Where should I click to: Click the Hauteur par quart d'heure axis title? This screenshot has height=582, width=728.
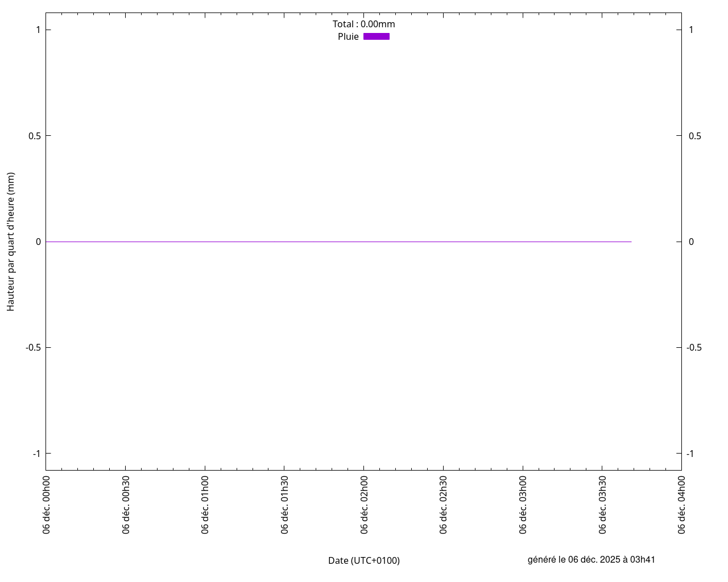pyautogui.click(x=11, y=242)
